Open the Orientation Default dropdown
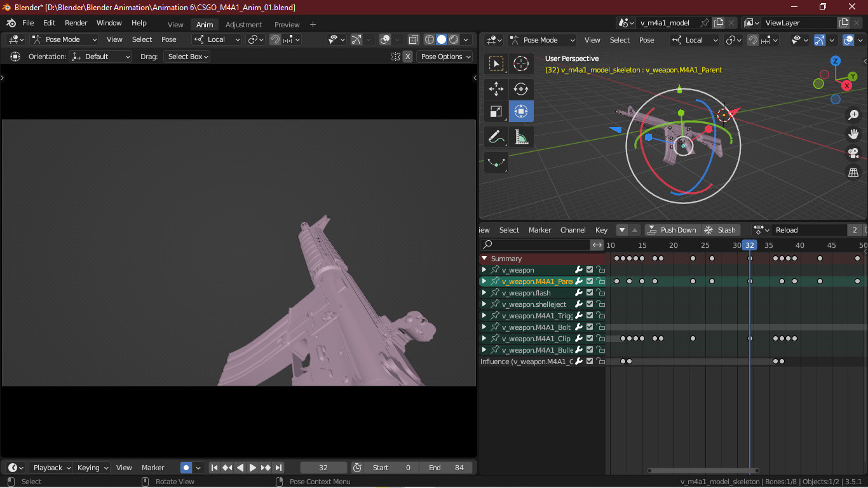 pos(100,57)
